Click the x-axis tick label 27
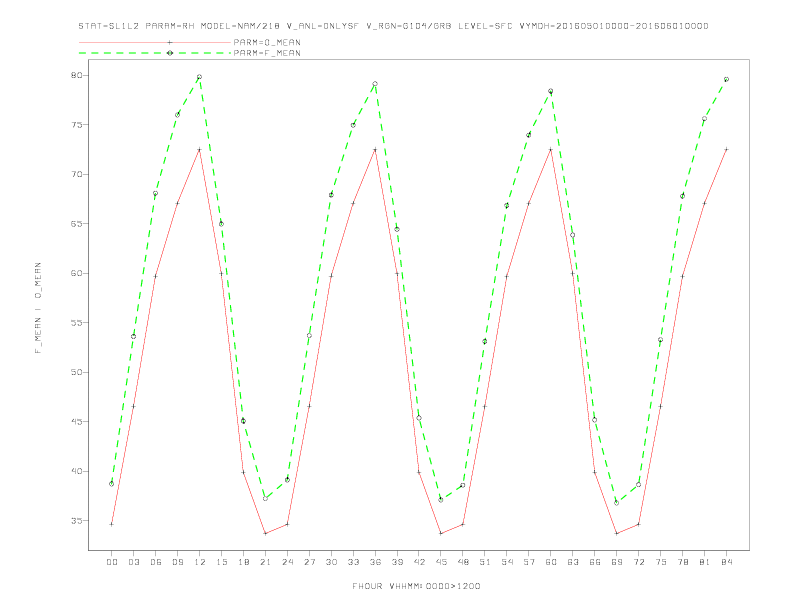792x612 pixels. pos(309,562)
